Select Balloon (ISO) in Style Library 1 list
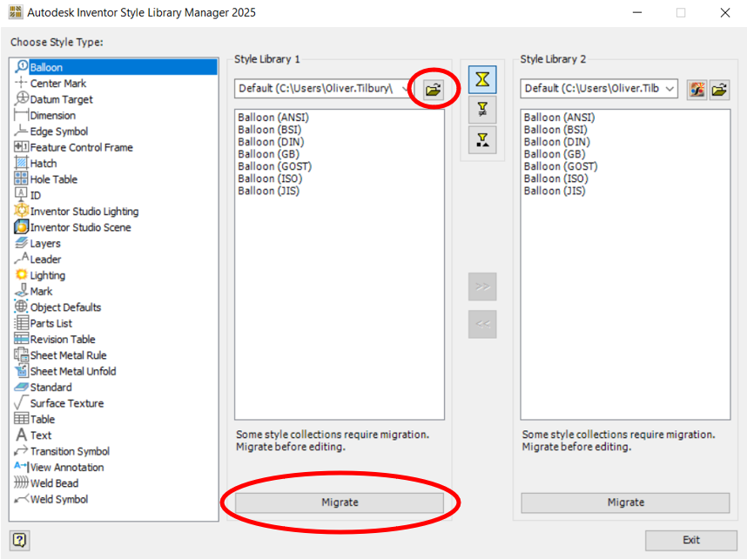Image resolution: width=747 pixels, height=560 pixels. click(x=270, y=179)
